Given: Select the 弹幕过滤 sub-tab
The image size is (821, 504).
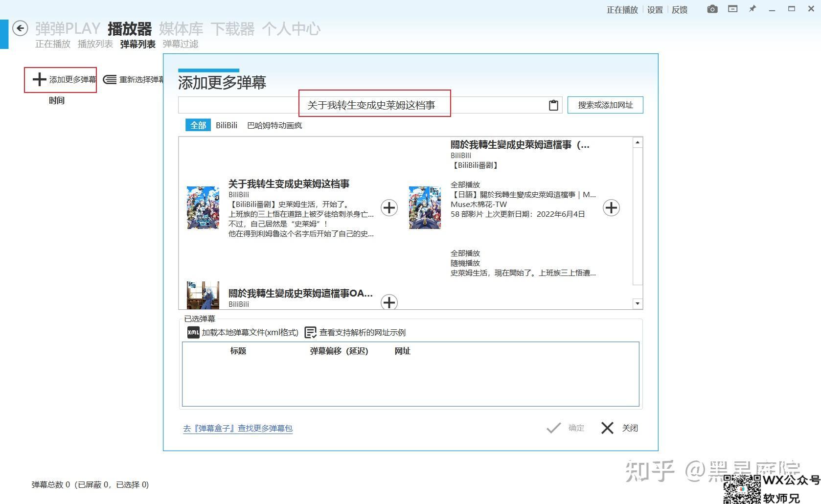Looking at the screenshot, I should coord(181,44).
